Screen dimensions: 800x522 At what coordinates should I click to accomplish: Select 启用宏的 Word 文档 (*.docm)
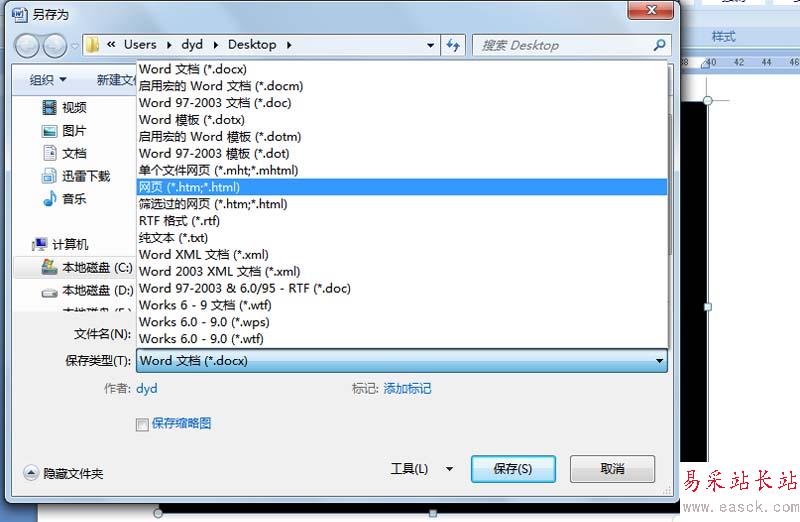pos(402,86)
